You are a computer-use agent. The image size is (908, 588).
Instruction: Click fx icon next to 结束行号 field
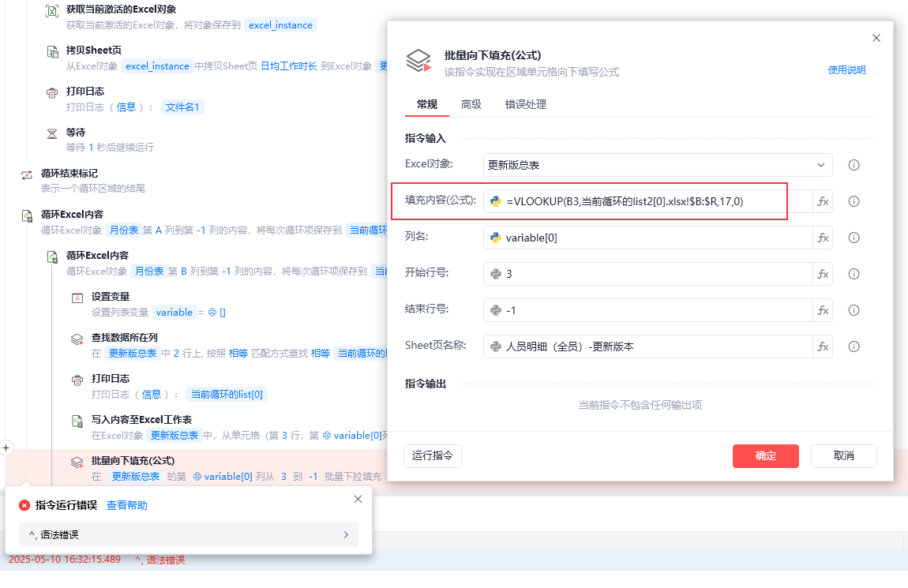pyautogui.click(x=823, y=310)
